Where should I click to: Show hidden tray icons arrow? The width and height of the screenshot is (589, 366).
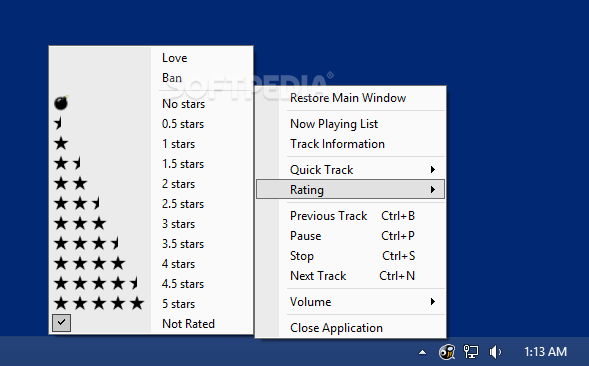click(423, 352)
